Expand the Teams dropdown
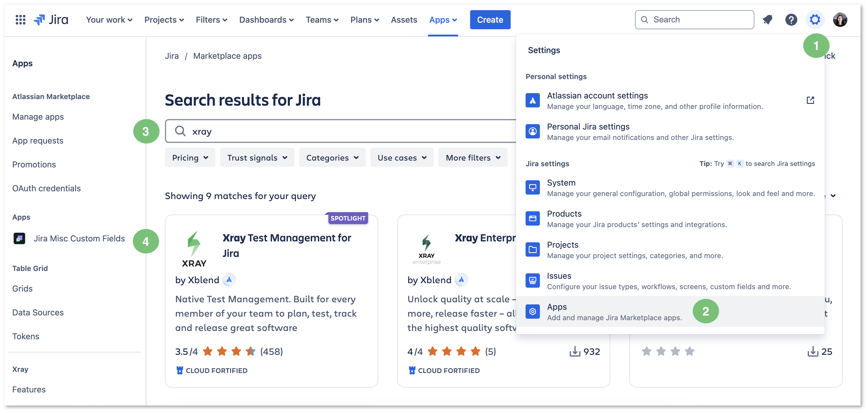Image resolution: width=868 pixels, height=413 pixels. click(x=322, y=20)
